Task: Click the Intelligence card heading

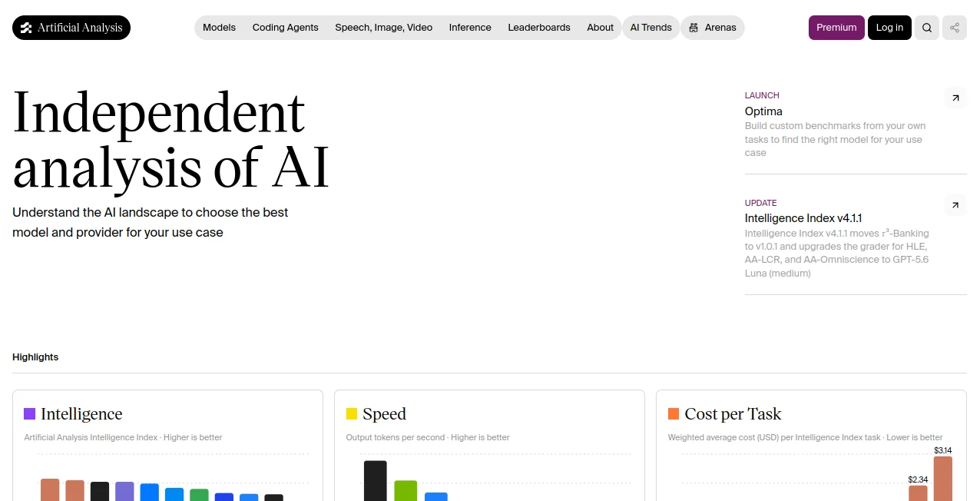Action: 81,414
